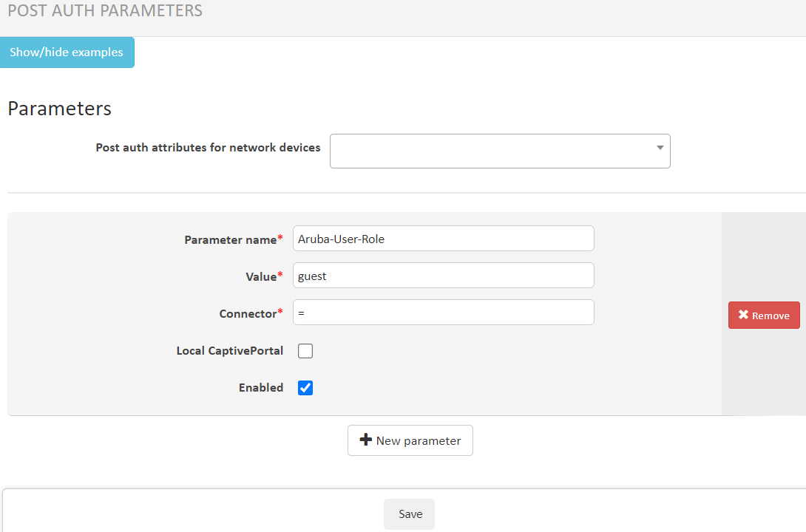Viewport: 806px width, 532px height.
Task: Remove the Aruba-User-Role parameter
Action: click(x=764, y=316)
